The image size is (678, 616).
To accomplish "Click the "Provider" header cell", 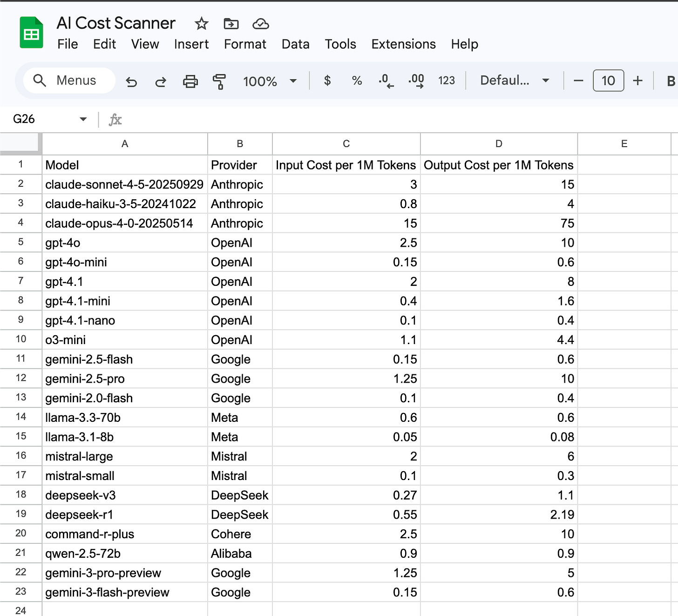I will tap(240, 165).
